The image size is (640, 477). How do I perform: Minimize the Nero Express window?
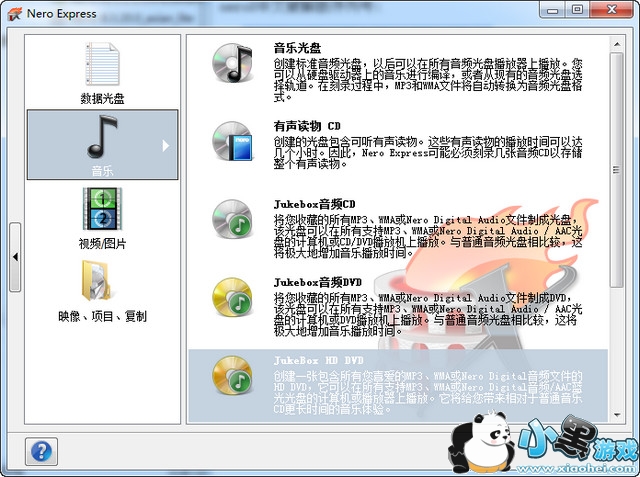(553, 9)
